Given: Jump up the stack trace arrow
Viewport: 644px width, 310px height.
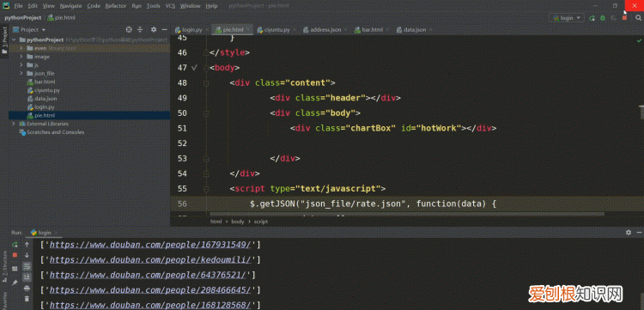Looking at the screenshot, I should tap(27, 245).
